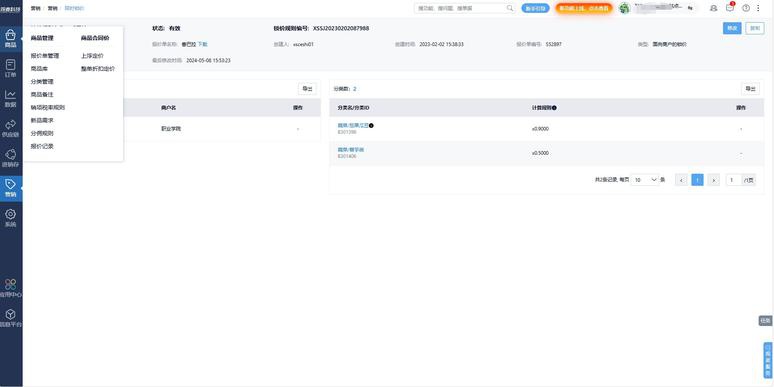Click the blue pill button beside search box

coord(536,8)
